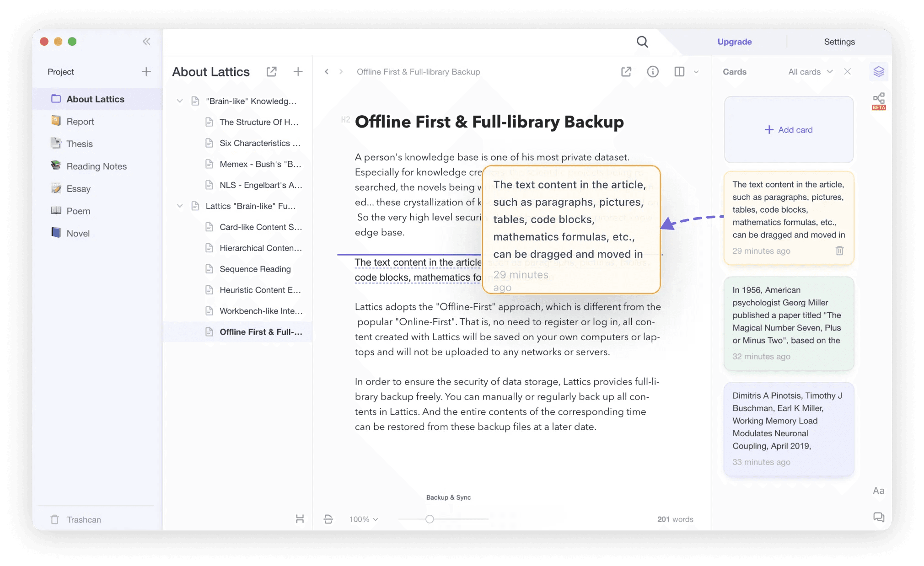This screenshot has width=924, height=566.
Task: Collapse the sidebar with double chevron icon
Action: [x=146, y=42]
